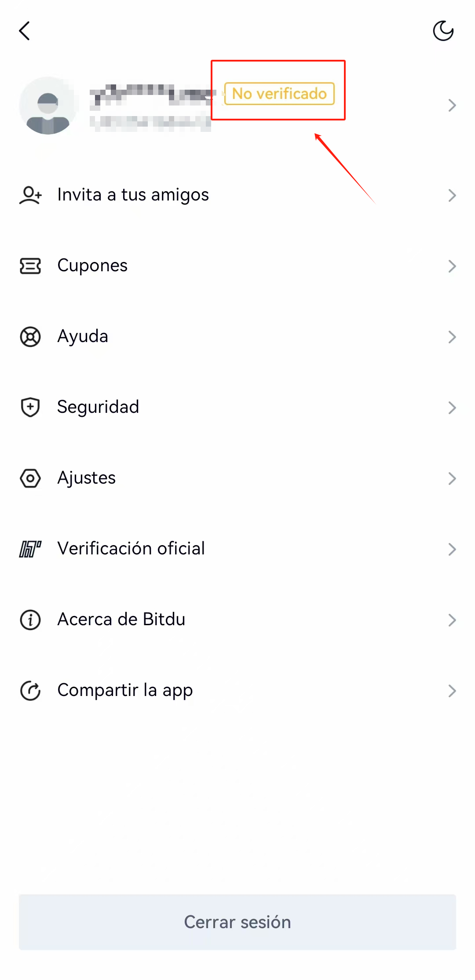Toggle dark mode with the moon icon
Image resolution: width=475 pixels, height=980 pixels.
[443, 31]
